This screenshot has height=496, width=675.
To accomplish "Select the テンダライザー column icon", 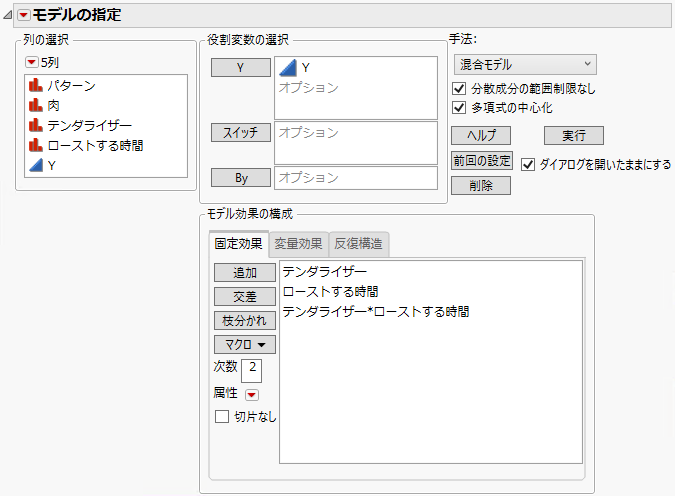I will (x=36, y=126).
